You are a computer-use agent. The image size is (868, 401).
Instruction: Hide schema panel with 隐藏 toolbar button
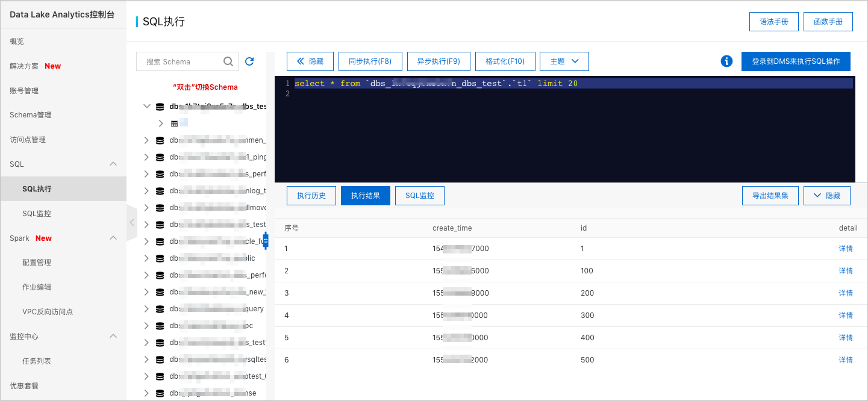[310, 61]
